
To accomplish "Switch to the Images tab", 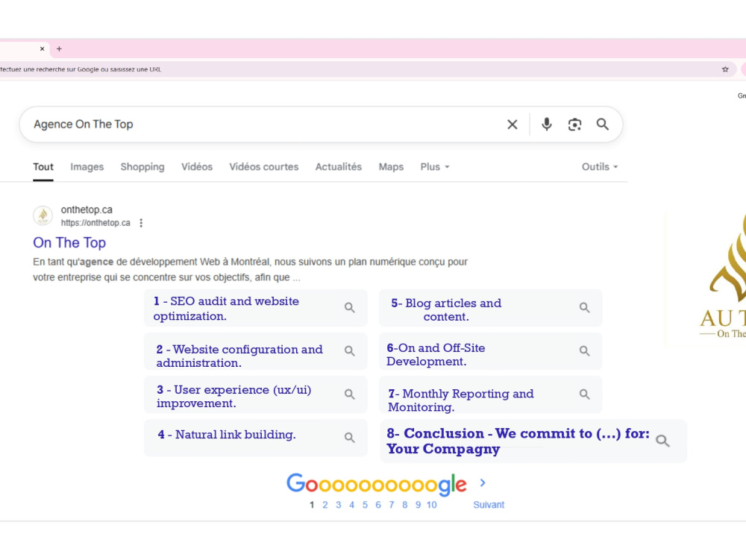I will (x=87, y=167).
